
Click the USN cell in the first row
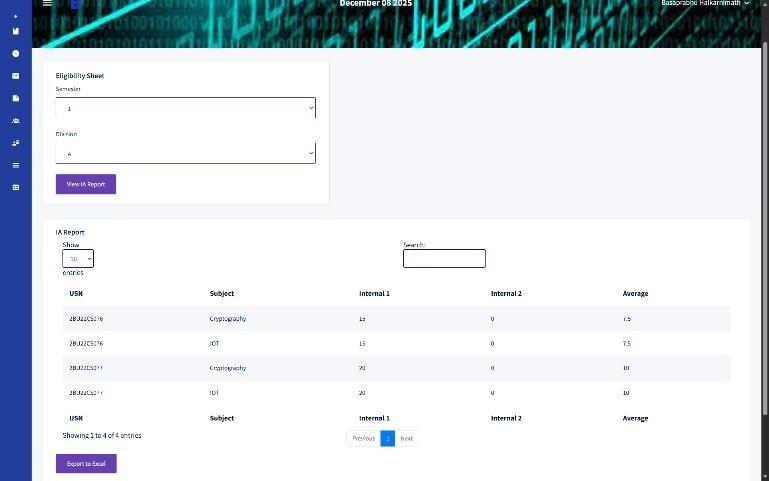pyautogui.click(x=86, y=319)
